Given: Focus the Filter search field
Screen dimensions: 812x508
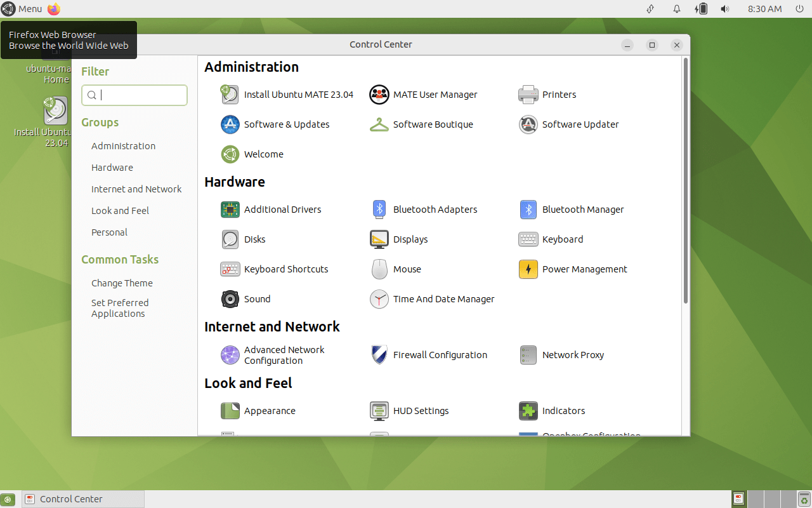Looking at the screenshot, I should coord(134,95).
